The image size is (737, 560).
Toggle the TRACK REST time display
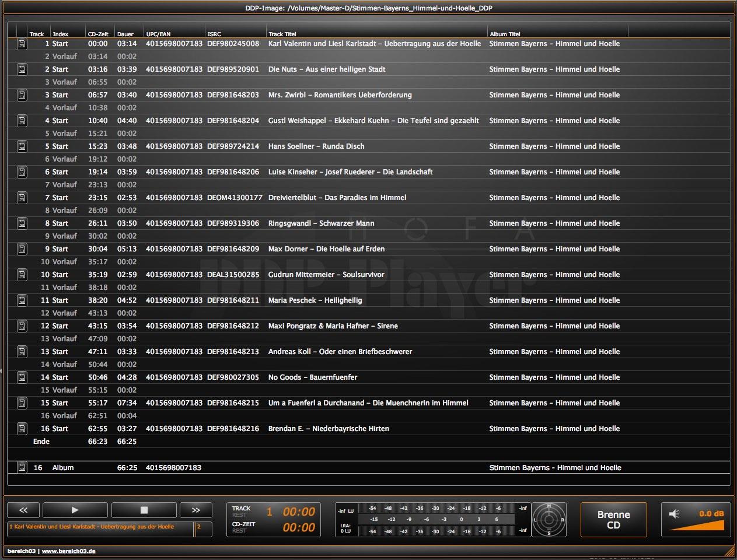[241, 512]
